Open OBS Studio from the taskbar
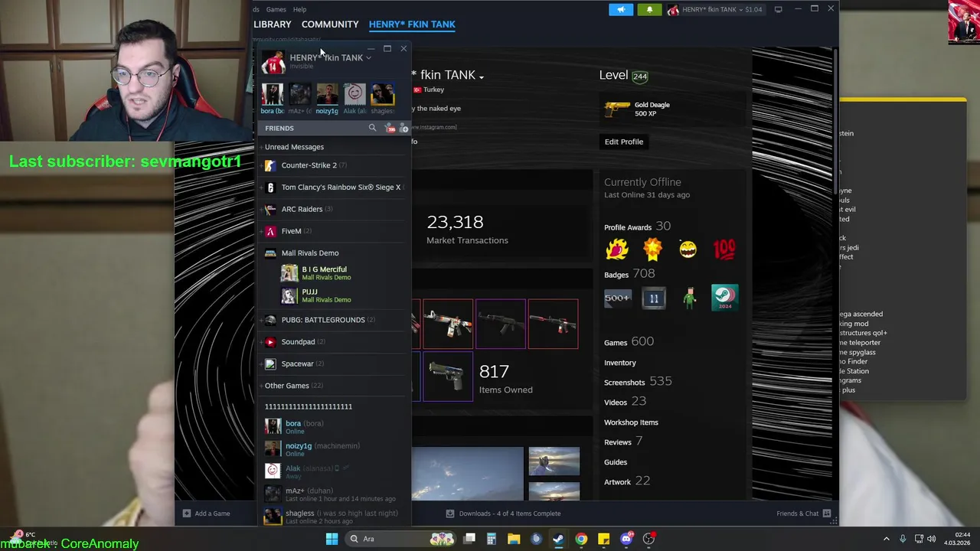 click(x=649, y=539)
